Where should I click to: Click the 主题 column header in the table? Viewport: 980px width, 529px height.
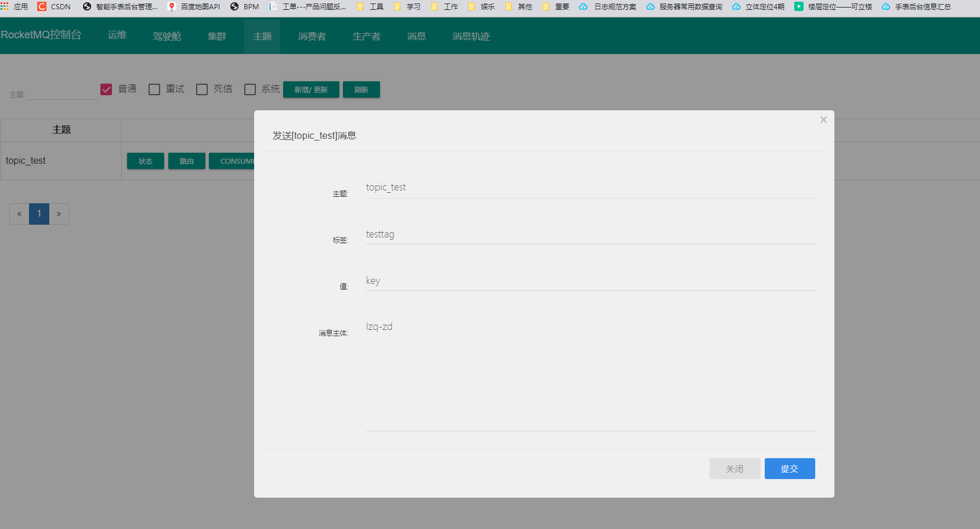tap(61, 130)
